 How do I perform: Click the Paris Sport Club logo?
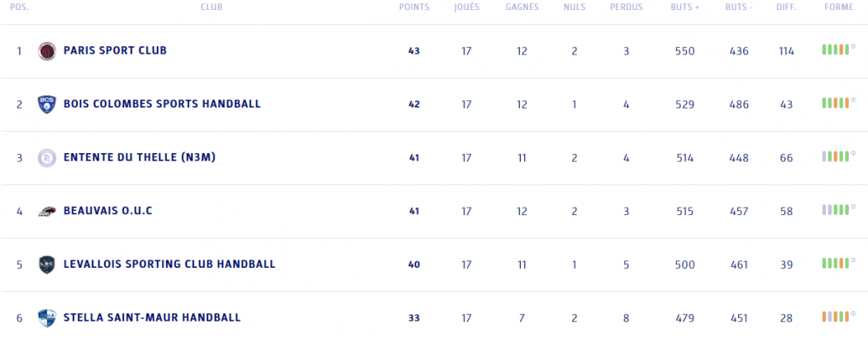tap(47, 51)
